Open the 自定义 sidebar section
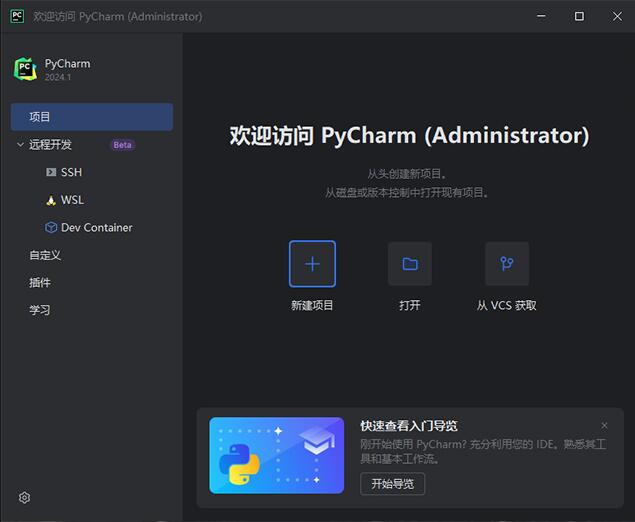The width and height of the screenshot is (635, 522). coord(45,255)
